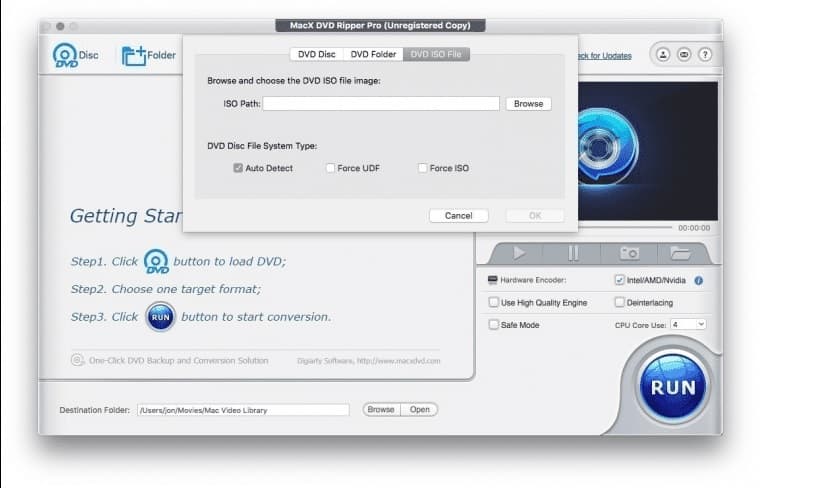Screen dimensions: 815x490
Task: Open the output folder icon under preview
Action: tap(680, 253)
